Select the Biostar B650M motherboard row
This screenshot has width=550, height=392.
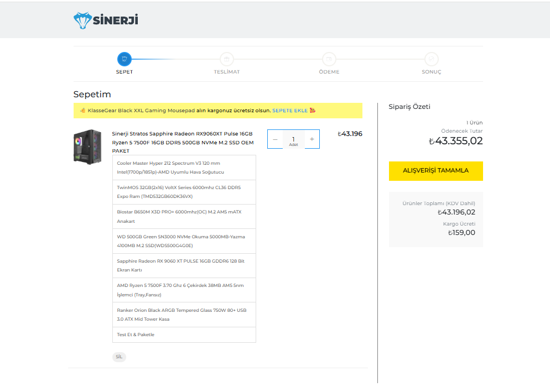(184, 216)
